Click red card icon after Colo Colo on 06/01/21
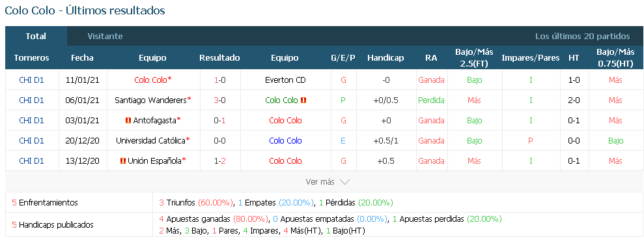Image resolution: width=644 pixels, height=242 pixels. [x=304, y=100]
